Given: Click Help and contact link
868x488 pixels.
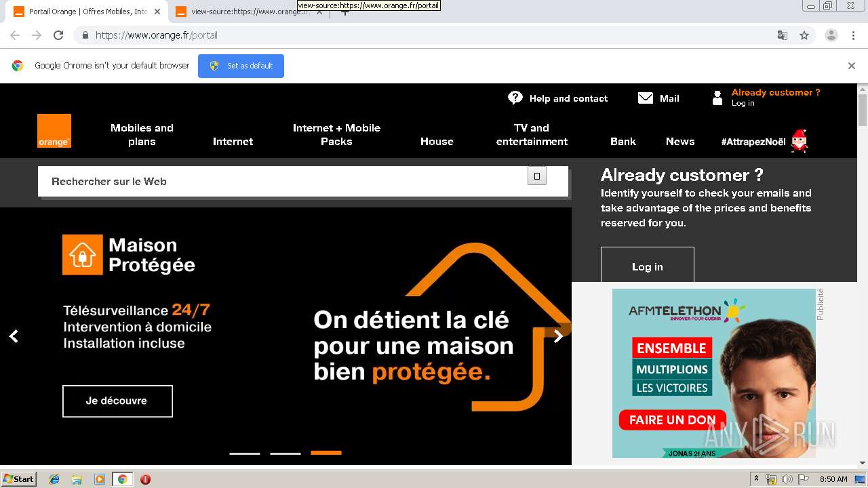Looking at the screenshot, I should pyautogui.click(x=568, y=98).
